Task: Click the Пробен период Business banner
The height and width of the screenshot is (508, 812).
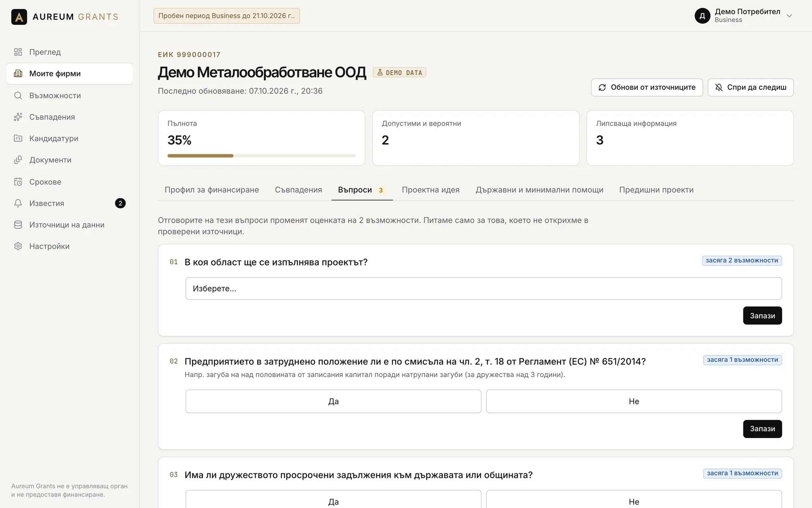Action: [x=227, y=16]
